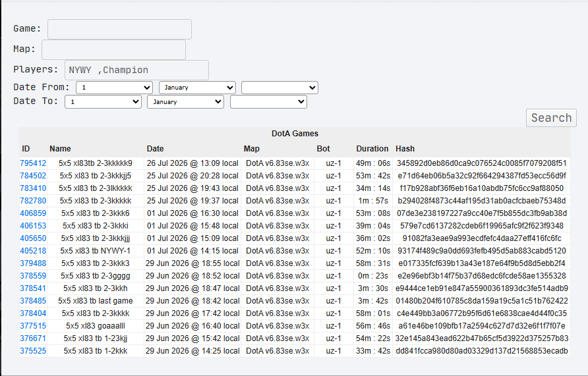Screen dimensions: 588x376
Task: Click date 26 Jul 2026 @ 13:09 local
Action: 192,163
